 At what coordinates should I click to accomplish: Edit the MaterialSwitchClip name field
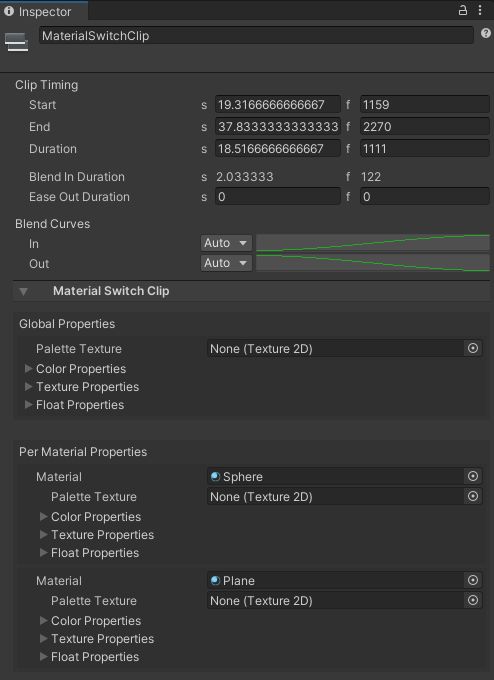(256, 36)
